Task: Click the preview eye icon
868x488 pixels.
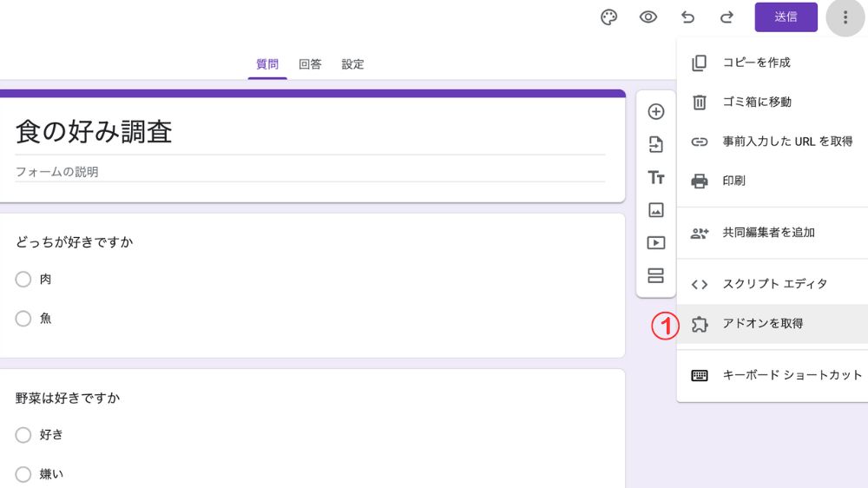Action: 648,17
